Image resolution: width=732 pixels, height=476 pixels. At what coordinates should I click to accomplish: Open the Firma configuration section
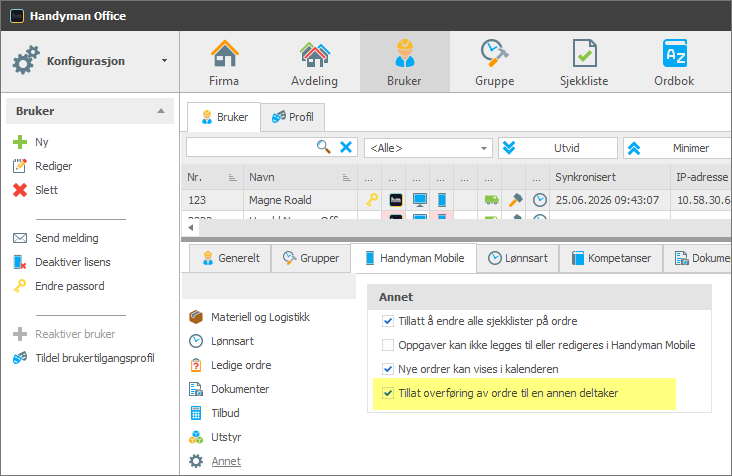pyautogui.click(x=224, y=63)
